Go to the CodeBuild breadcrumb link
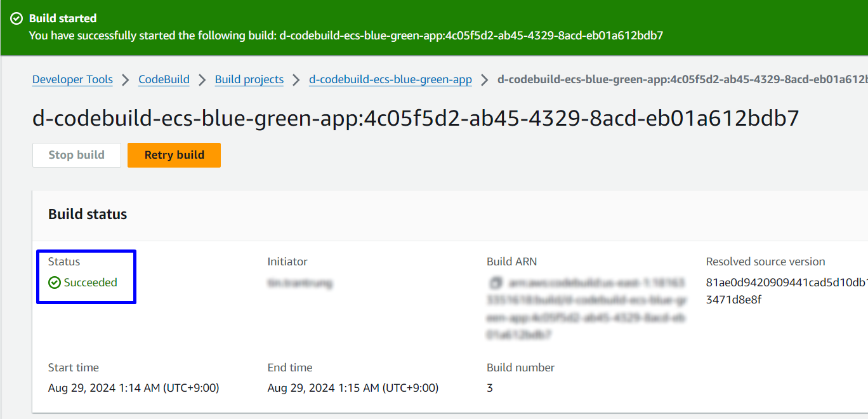868x419 pixels. tap(164, 79)
